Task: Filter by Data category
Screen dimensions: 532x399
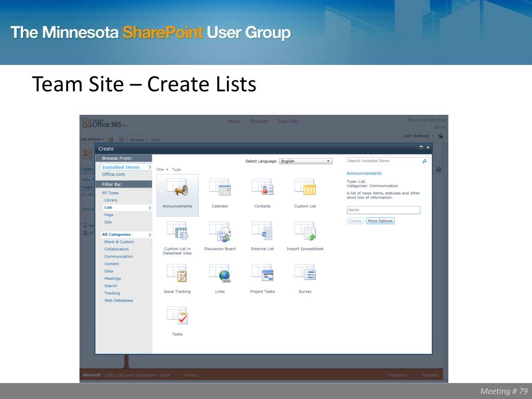Action: point(109,271)
